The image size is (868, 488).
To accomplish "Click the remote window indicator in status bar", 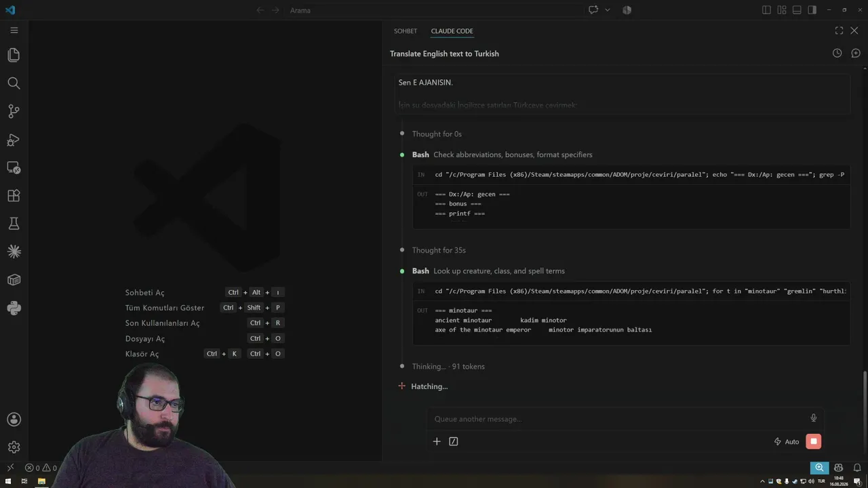I will coord(10,468).
